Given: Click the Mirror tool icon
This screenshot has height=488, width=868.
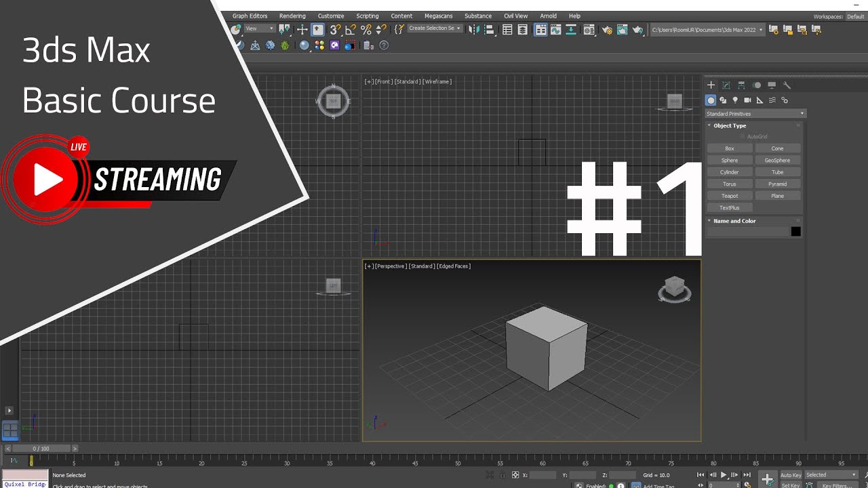Looking at the screenshot, I should (473, 30).
